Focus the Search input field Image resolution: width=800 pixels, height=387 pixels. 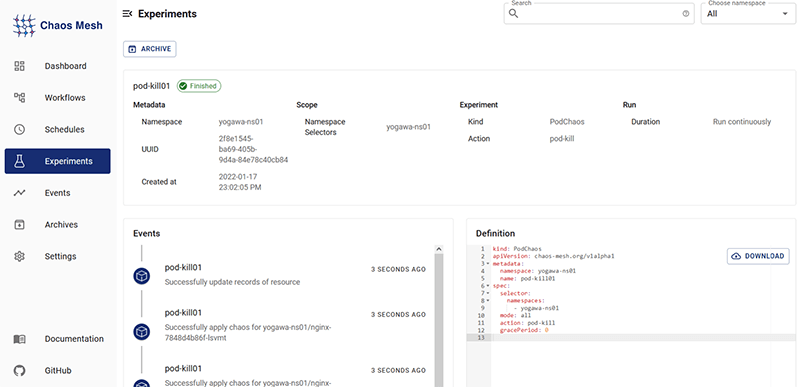599,14
